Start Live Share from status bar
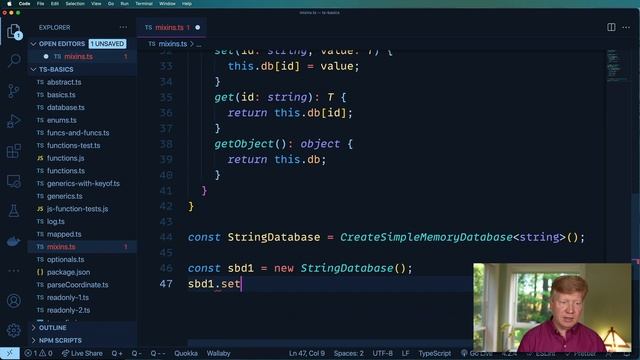This screenshot has height=360, width=640. [x=82, y=353]
